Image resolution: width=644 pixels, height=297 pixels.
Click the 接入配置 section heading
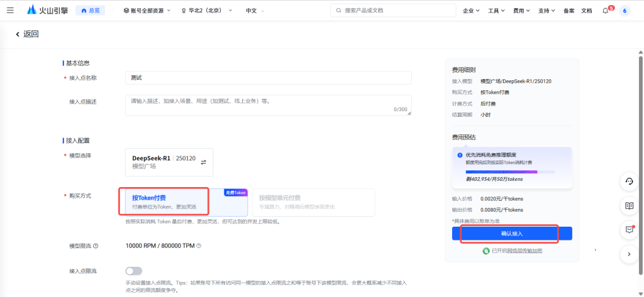pos(78,141)
